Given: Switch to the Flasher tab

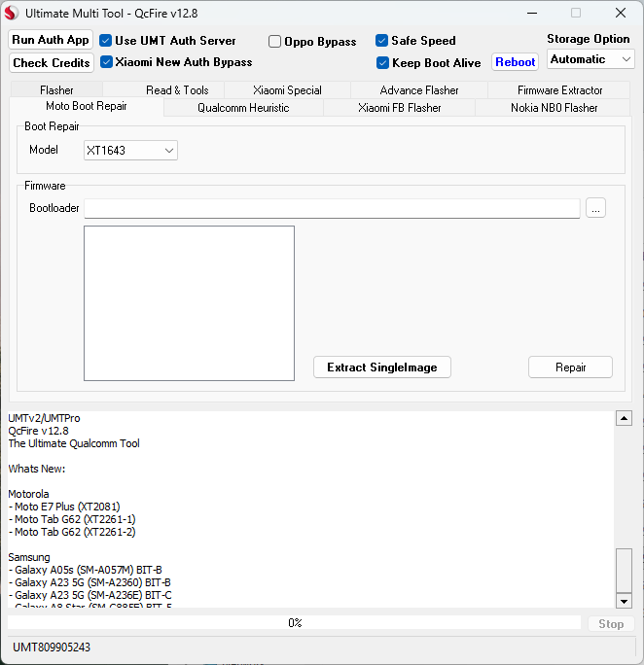Looking at the screenshot, I should 56,89.
